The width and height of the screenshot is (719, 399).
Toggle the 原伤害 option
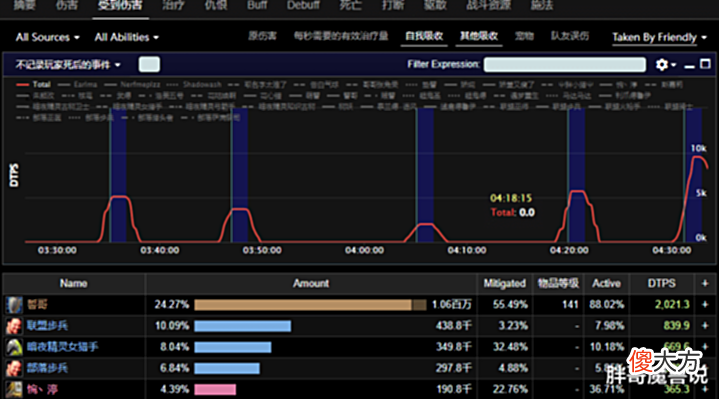click(262, 36)
